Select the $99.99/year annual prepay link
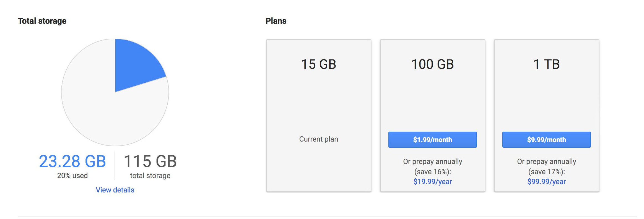This screenshot has height=219, width=644. (x=546, y=182)
